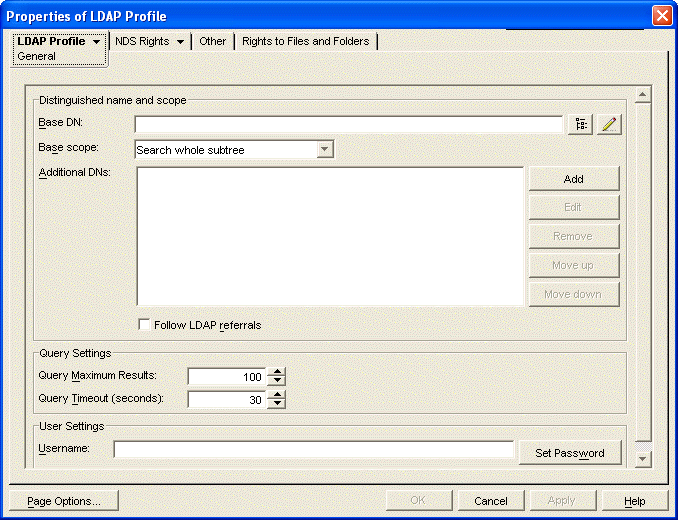678x520 pixels.
Task: Expand the LDAP Profile tab arrow
Action: [x=96, y=42]
